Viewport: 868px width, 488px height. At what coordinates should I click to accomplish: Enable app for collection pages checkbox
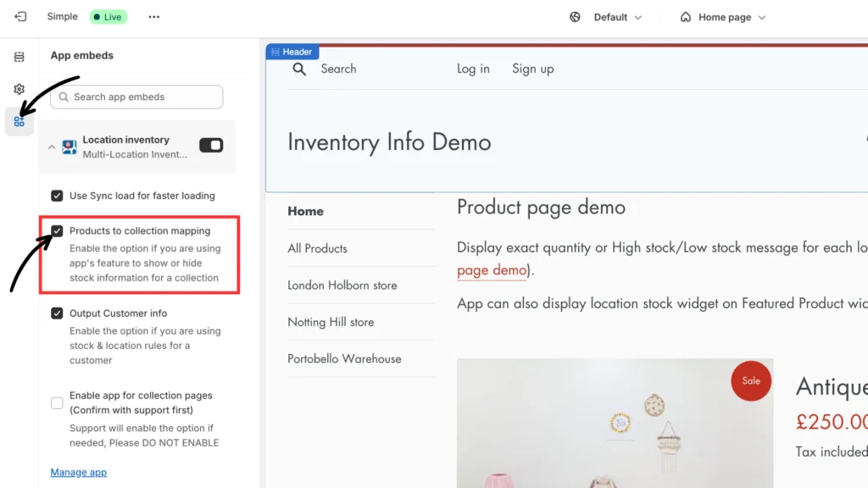(57, 403)
